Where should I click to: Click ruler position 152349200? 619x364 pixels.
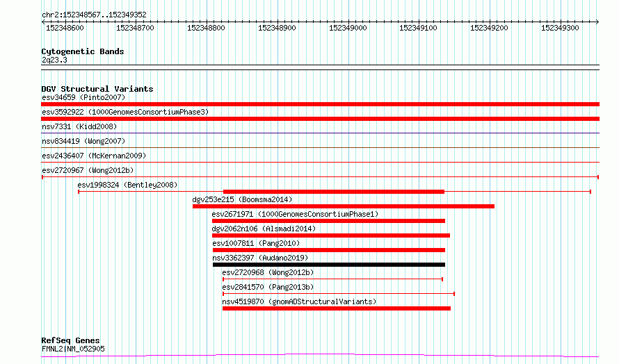click(x=489, y=28)
